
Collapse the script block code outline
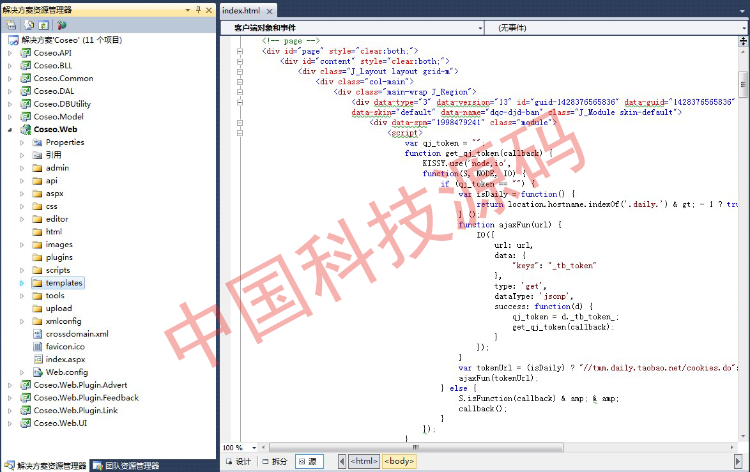pos(240,133)
